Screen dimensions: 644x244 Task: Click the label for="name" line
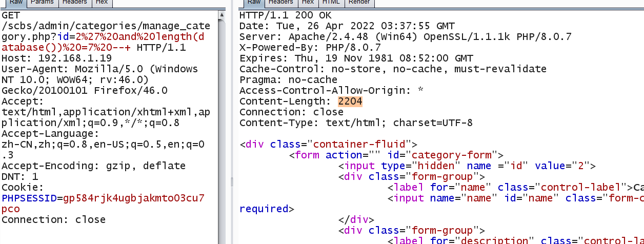pos(515,187)
